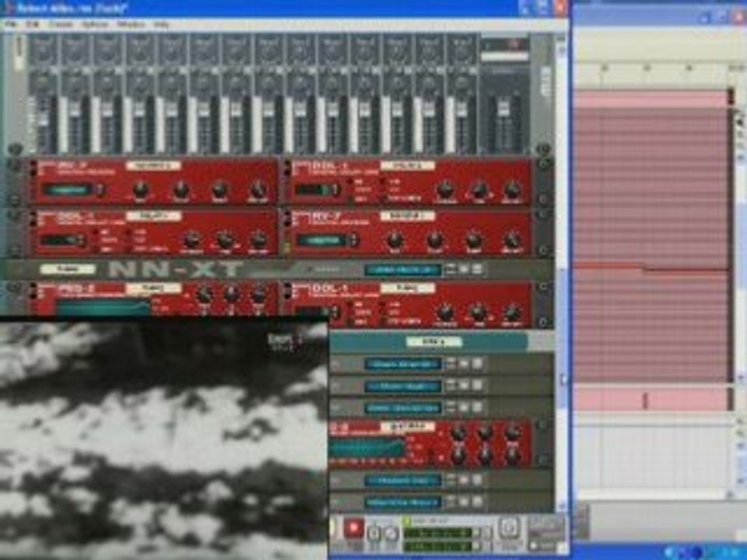
Task: Click the name label of the top-left RV-7
Action: tap(153, 166)
